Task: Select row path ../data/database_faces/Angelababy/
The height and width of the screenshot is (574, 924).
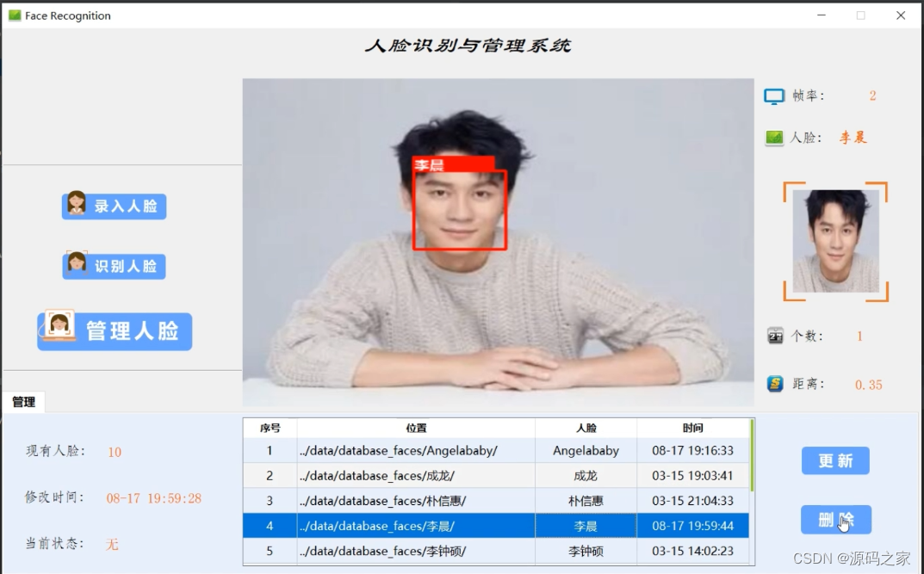Action: point(416,450)
